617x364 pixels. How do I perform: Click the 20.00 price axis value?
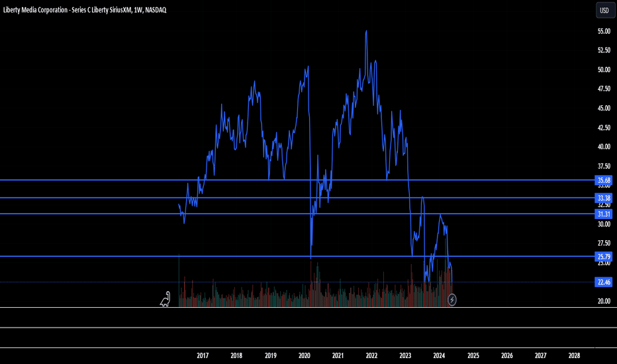604,301
